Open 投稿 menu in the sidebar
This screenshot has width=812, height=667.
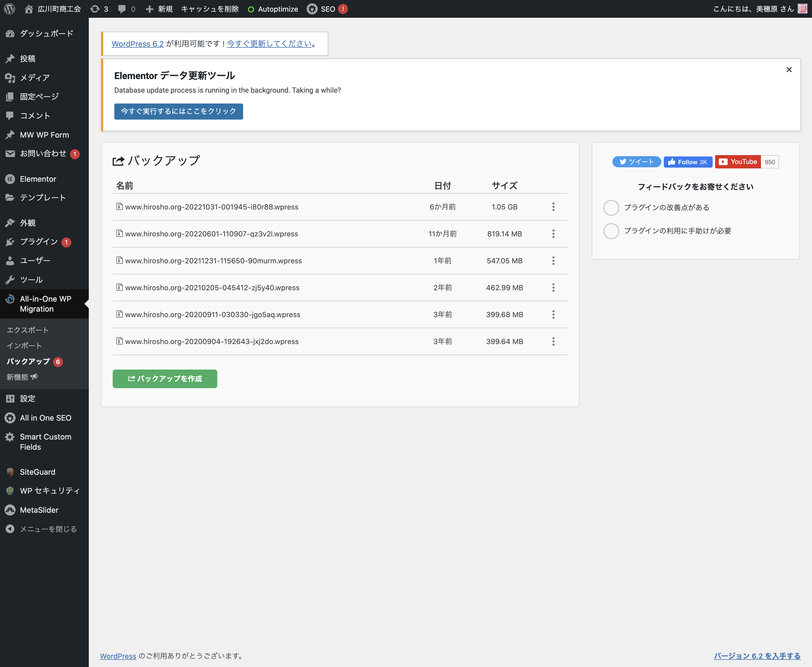click(x=44, y=58)
